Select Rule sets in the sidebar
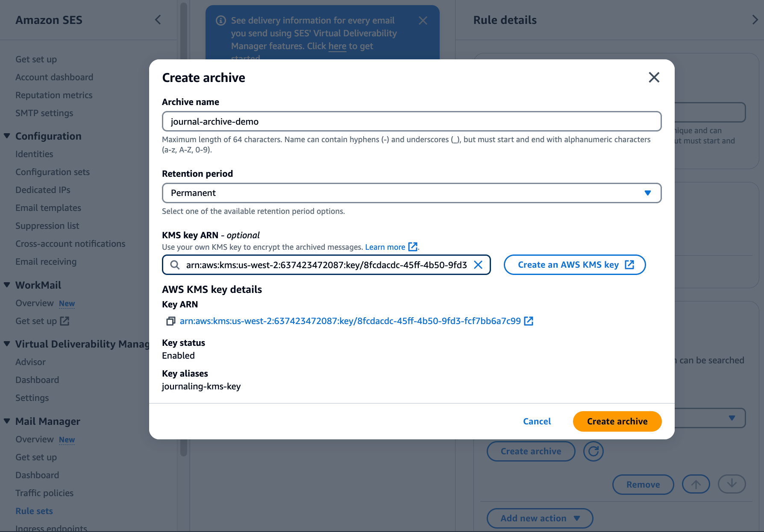Screen dimensions: 764x532 coord(34,511)
